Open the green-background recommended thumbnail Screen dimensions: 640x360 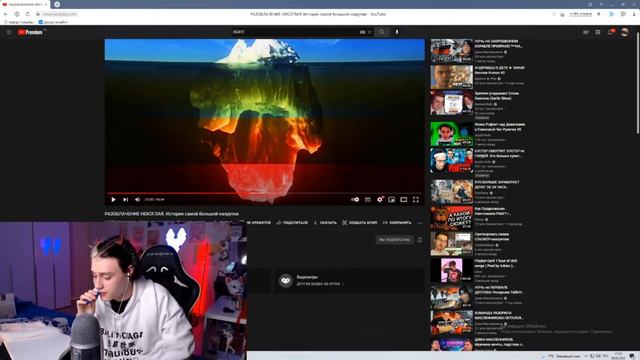click(x=451, y=134)
